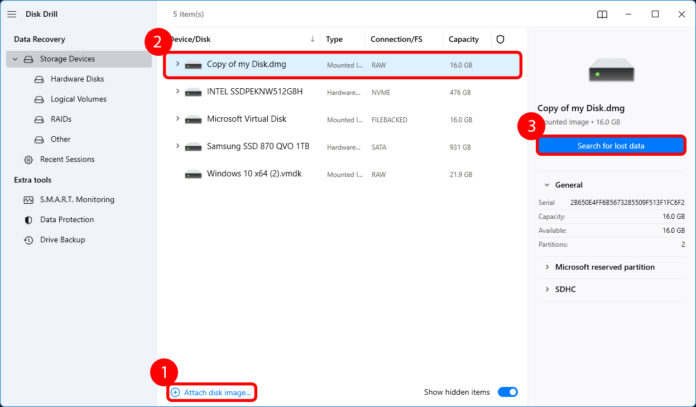Expand the Microsoft Virtual Disk row

pos(177,119)
